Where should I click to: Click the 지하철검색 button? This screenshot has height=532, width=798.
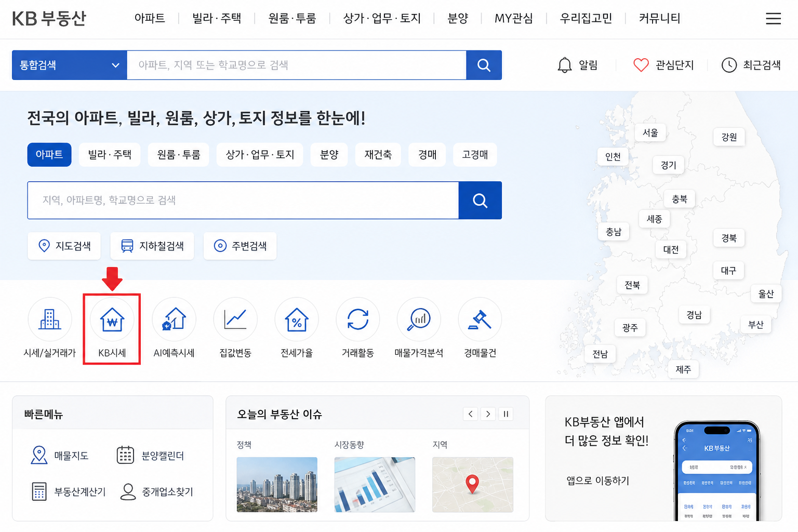152,246
